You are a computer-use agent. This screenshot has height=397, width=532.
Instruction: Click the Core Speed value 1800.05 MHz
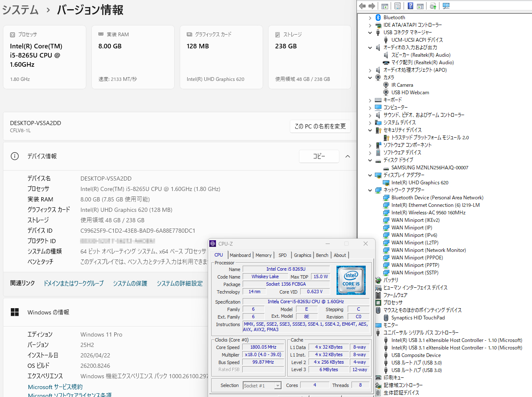click(263, 347)
